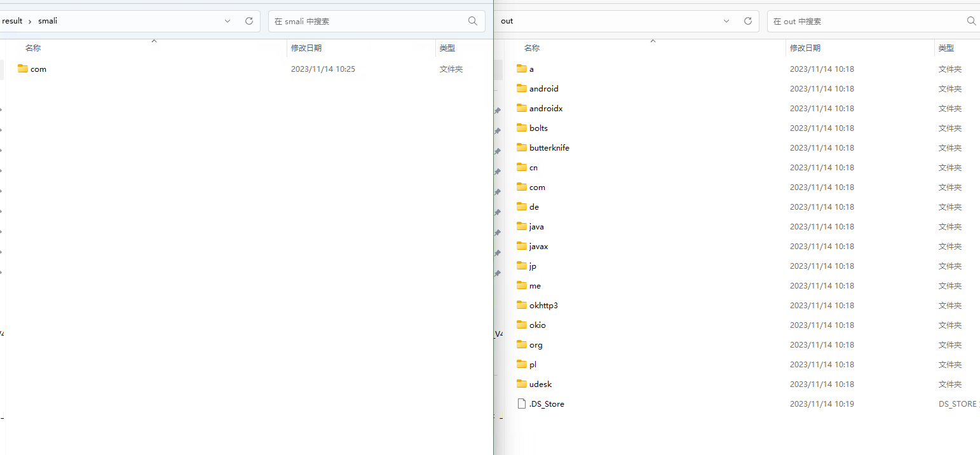The height and width of the screenshot is (455, 980).
Task: Sort by 名称 column in the out window
Action: [532, 48]
